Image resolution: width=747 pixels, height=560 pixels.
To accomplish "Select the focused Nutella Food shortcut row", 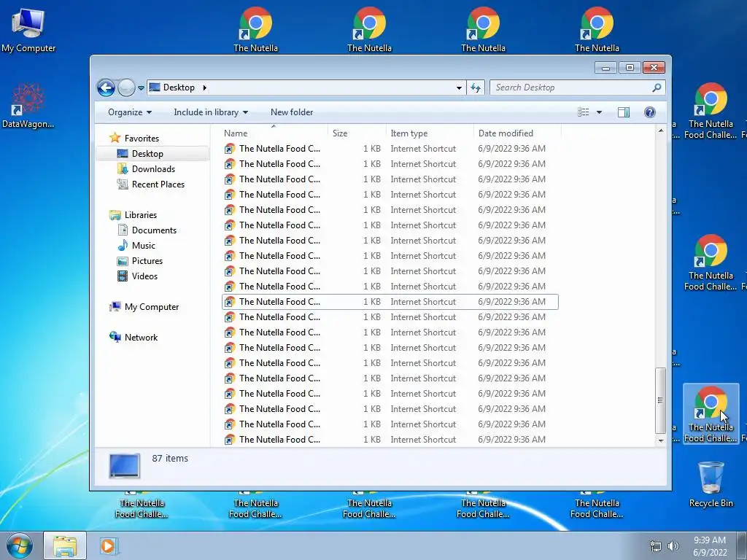I will (390, 302).
